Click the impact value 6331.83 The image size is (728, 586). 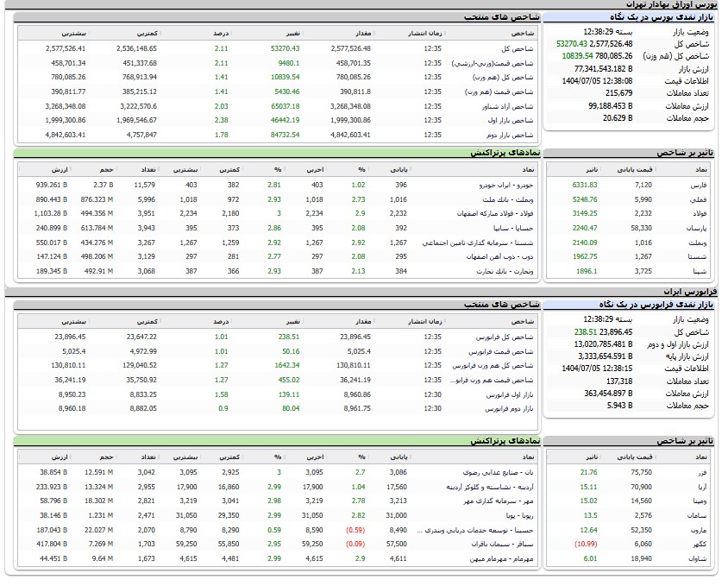[585, 185]
